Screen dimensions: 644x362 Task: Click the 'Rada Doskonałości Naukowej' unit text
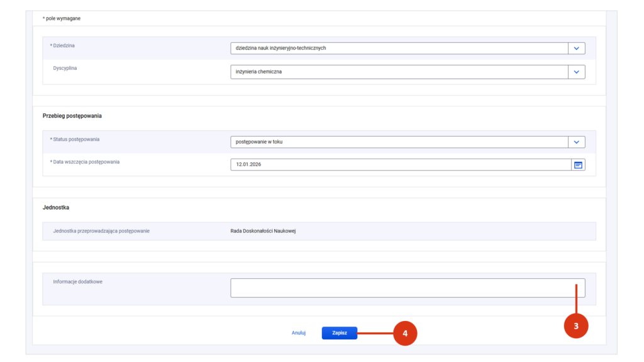263,231
